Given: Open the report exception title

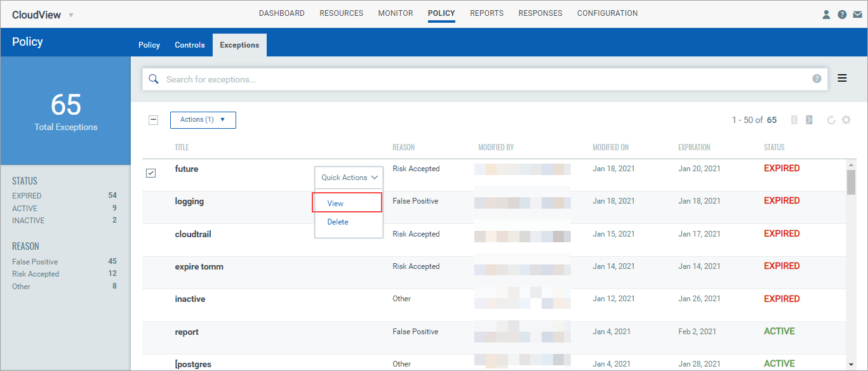Looking at the screenshot, I should [187, 332].
